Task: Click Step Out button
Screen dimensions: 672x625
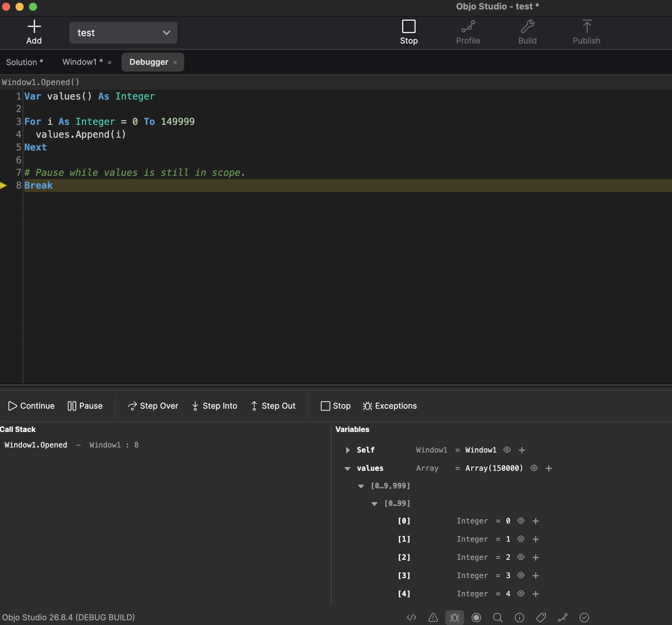Action: (x=273, y=406)
